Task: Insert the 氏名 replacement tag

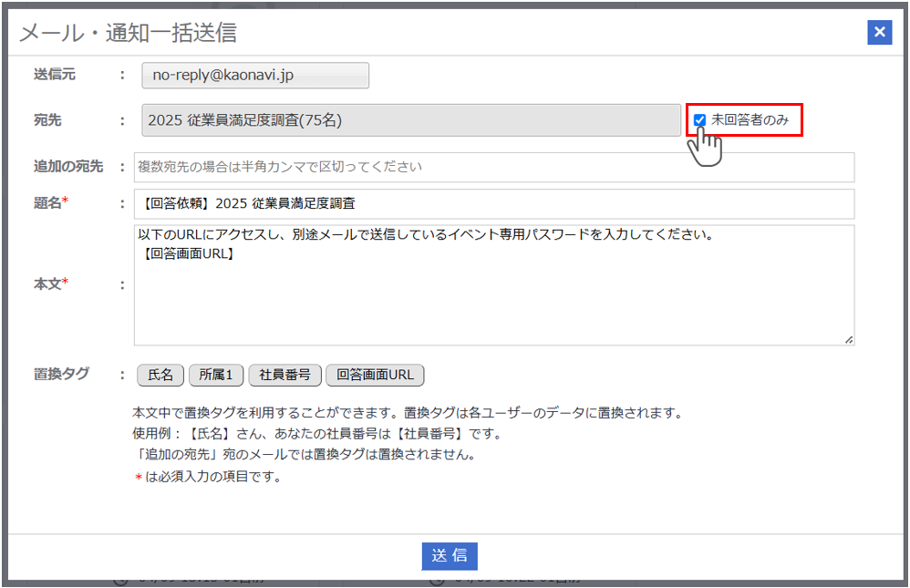Action: pos(160,375)
